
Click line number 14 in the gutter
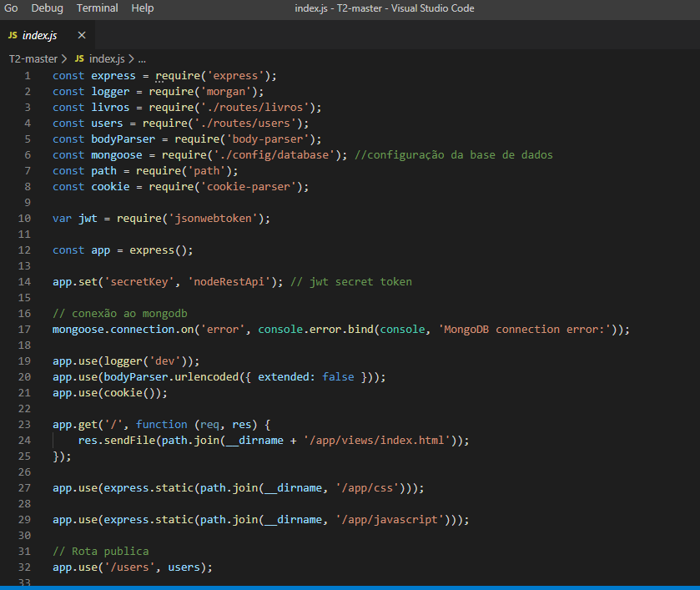pos(24,281)
